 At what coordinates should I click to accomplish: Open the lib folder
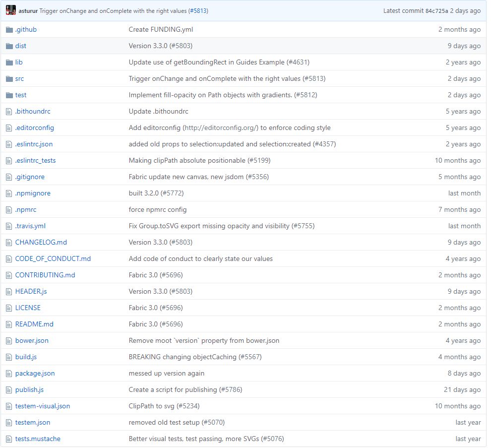click(x=19, y=63)
